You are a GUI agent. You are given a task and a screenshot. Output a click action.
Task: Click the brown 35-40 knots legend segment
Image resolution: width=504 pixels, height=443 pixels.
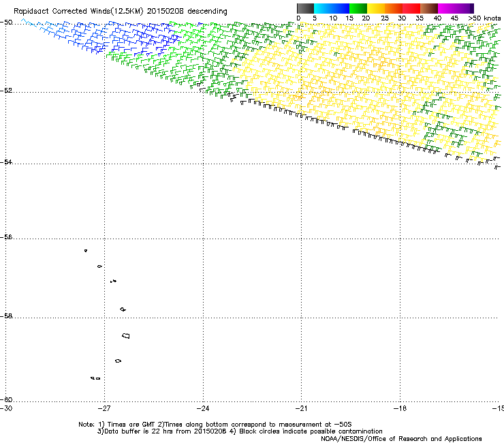(429, 8)
